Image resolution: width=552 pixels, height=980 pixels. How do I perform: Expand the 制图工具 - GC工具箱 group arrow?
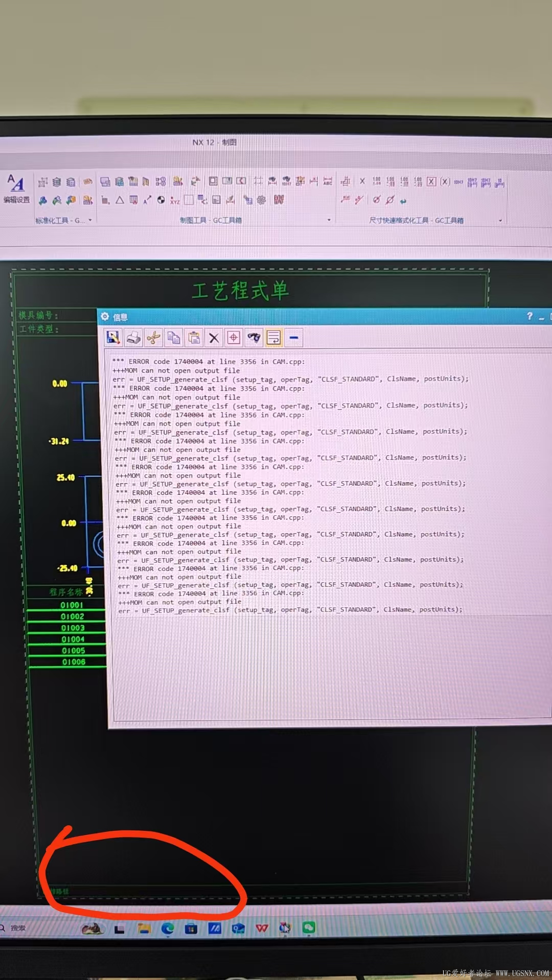(x=329, y=220)
